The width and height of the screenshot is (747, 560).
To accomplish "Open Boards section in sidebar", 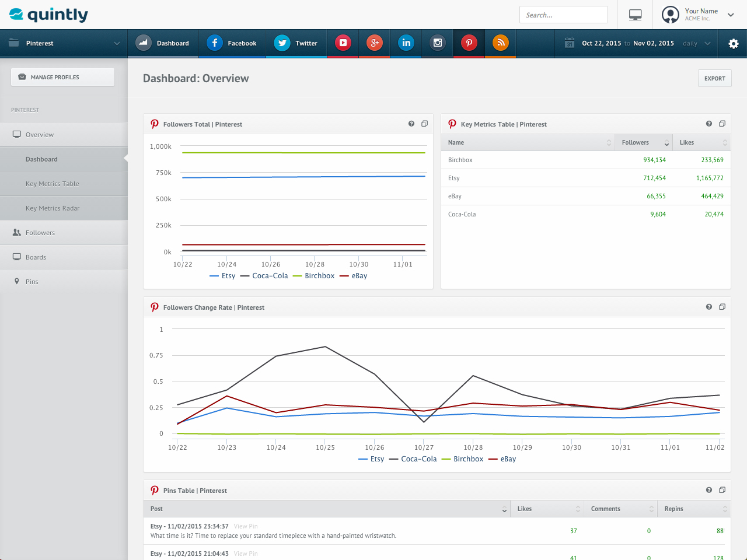I will 64,257.
